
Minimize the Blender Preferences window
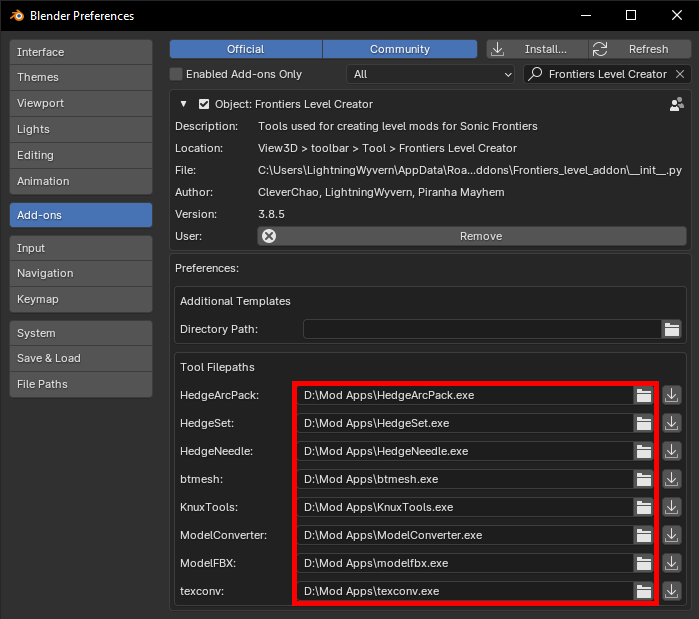[x=586, y=16]
